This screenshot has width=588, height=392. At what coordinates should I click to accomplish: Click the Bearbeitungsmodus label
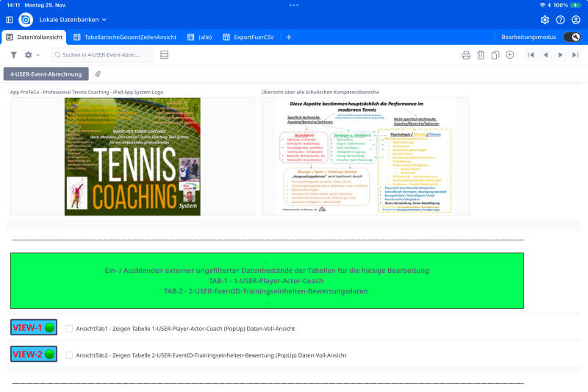tap(528, 37)
